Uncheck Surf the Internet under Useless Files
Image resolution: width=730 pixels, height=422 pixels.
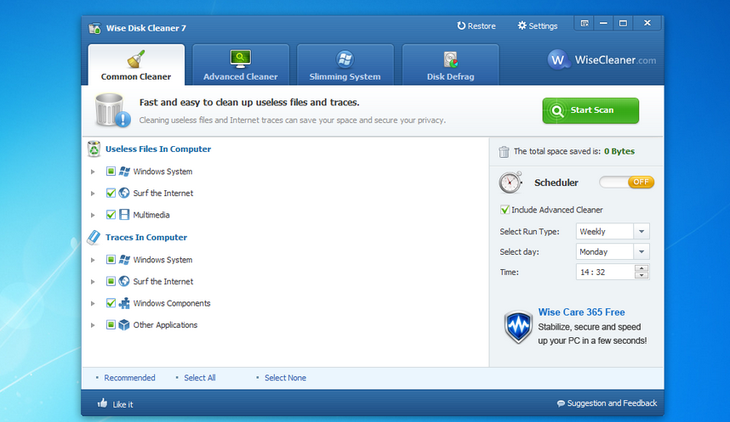pyautogui.click(x=111, y=193)
